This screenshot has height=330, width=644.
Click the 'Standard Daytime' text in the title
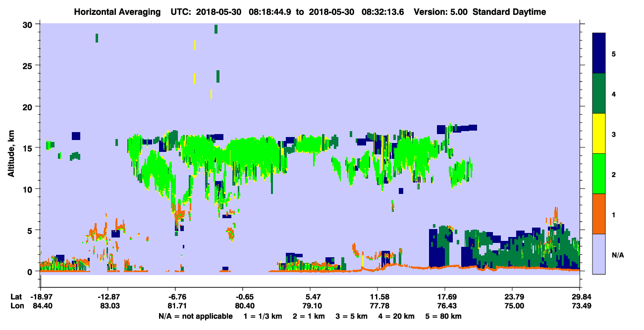[x=509, y=12]
